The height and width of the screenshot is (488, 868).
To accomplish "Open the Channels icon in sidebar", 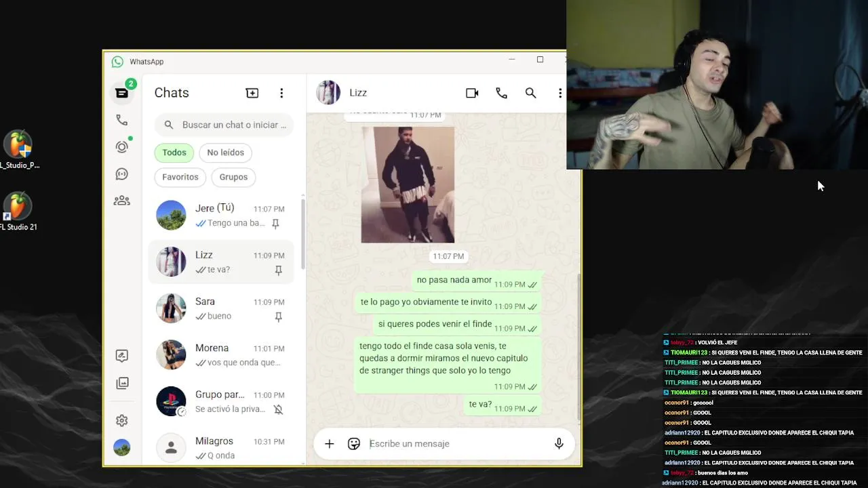I will coord(122,174).
